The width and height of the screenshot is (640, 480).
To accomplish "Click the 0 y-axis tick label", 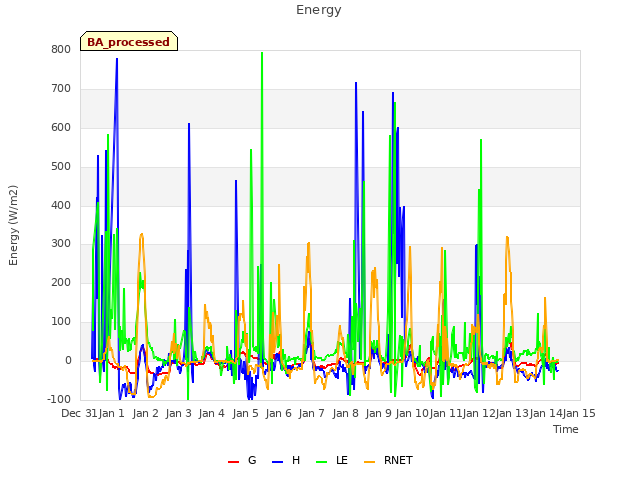I will click(68, 360).
